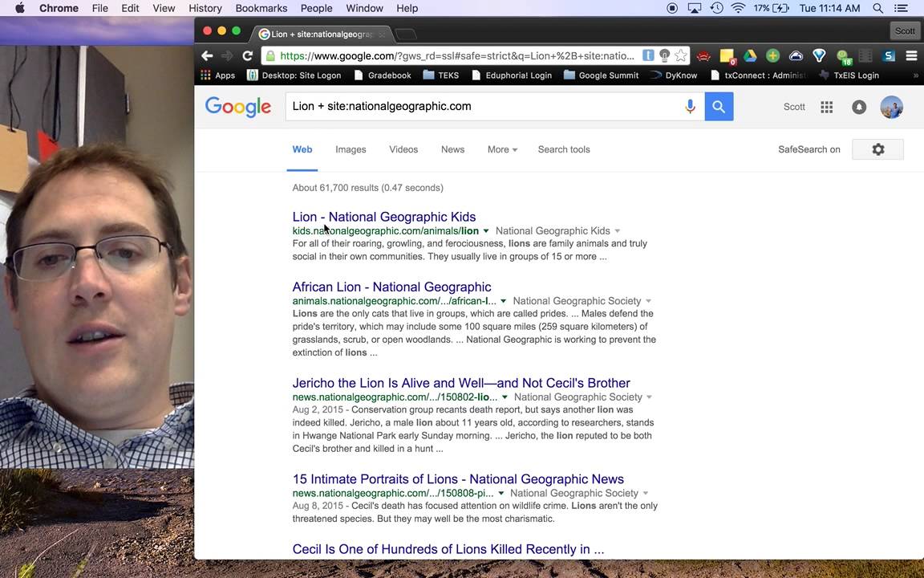The height and width of the screenshot is (578, 924).
Task: Open the publisher dropdown on the African Lion result
Action: (x=648, y=301)
